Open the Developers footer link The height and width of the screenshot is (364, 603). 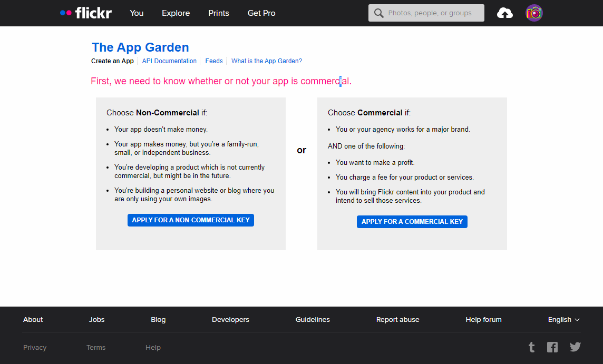(230, 319)
